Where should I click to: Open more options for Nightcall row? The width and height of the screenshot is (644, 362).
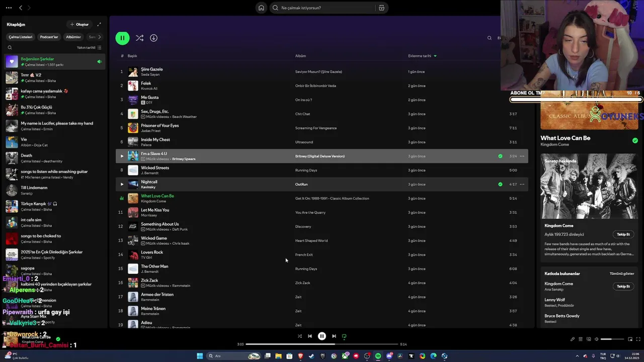tap(522, 185)
